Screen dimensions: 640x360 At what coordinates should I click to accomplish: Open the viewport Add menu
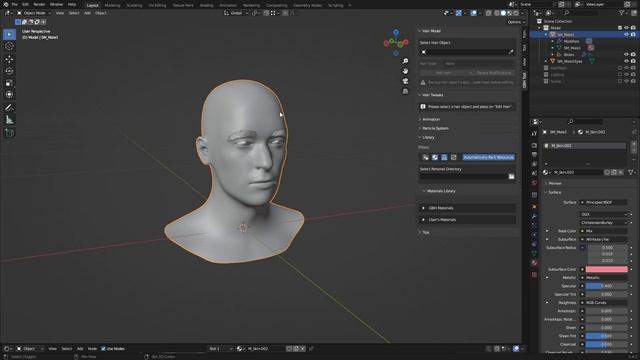(87, 13)
